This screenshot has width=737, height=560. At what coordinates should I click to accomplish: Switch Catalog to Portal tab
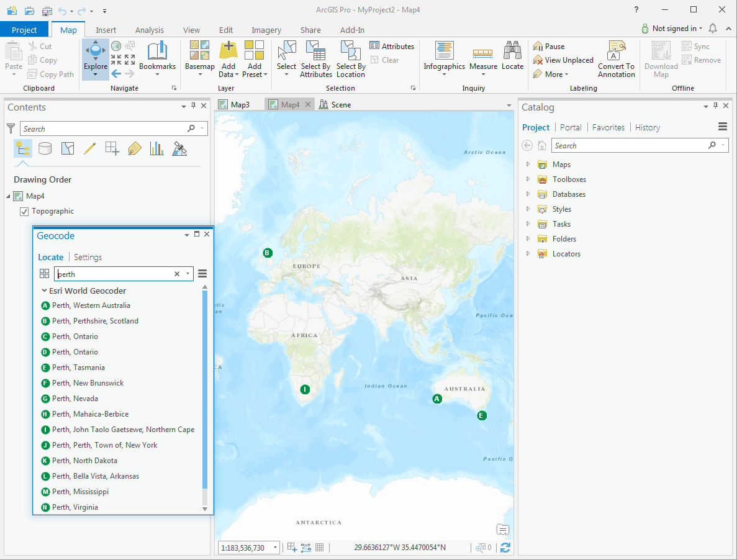pos(571,127)
